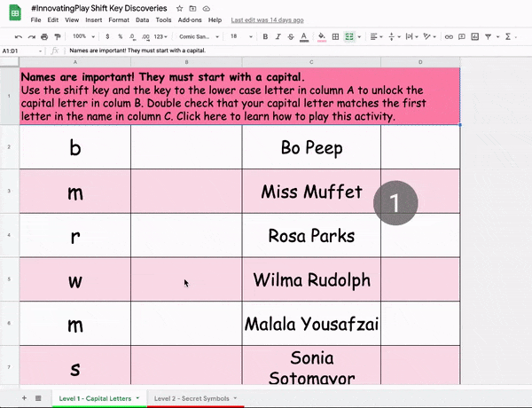
Task: Open the Tools menu
Action: pyautogui.click(x=163, y=20)
